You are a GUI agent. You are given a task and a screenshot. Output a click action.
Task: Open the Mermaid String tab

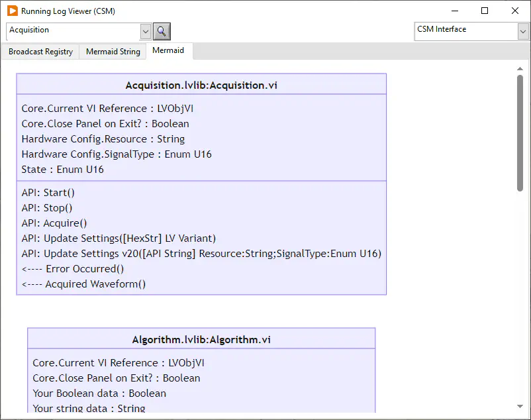pyautogui.click(x=113, y=52)
